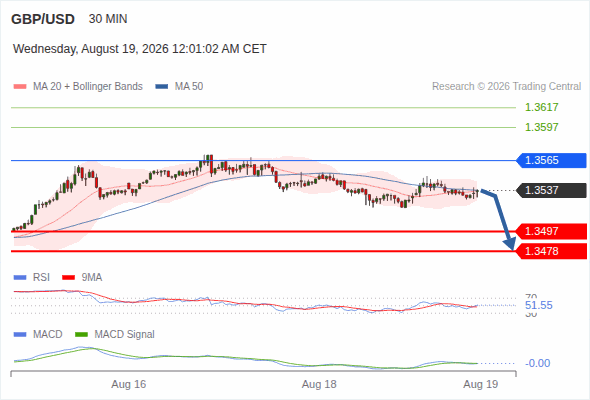This screenshot has height=400, width=590.
Task: Click the MACD -0.00 value readout
Action: point(538,363)
